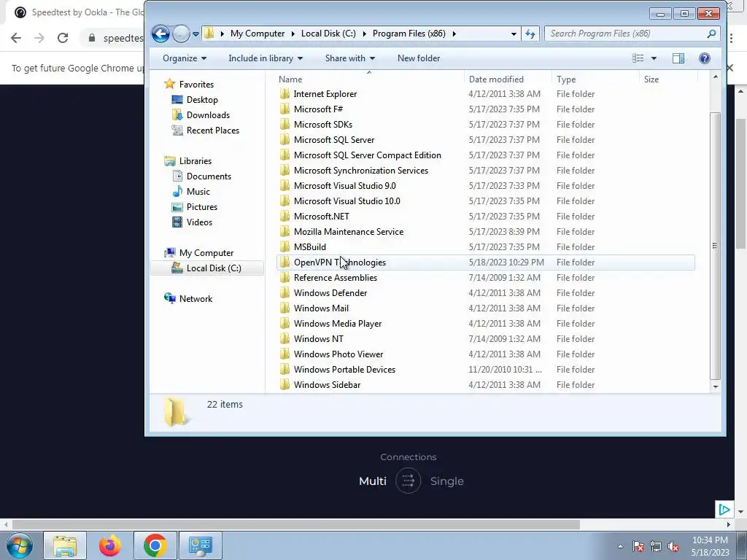Select the Internet Explorer folder icon

pos(285,94)
